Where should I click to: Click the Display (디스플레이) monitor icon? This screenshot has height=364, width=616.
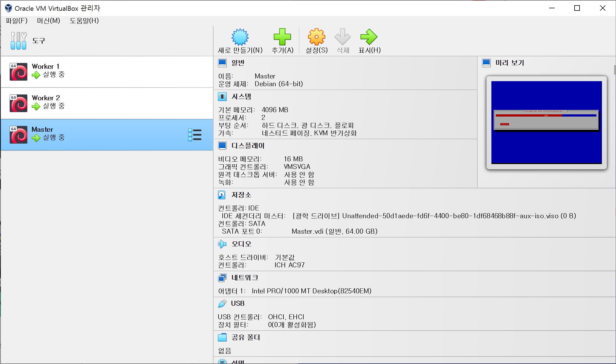[222, 146]
